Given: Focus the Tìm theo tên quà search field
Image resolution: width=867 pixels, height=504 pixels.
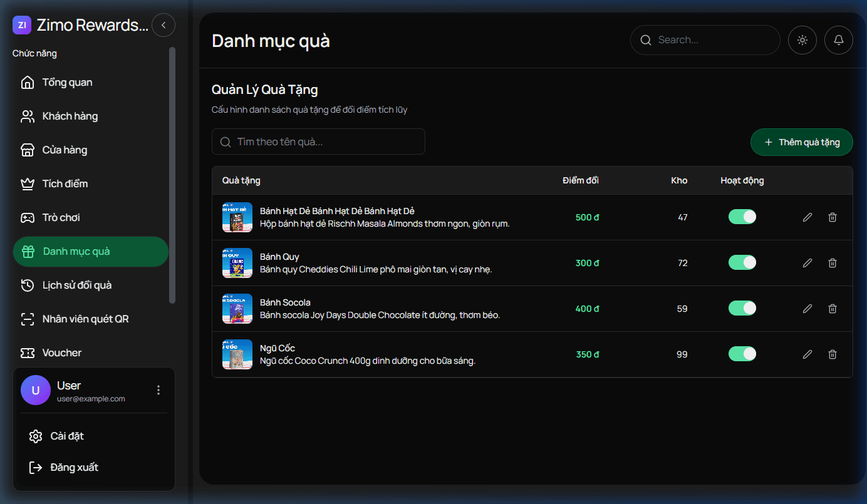Looking at the screenshot, I should pos(318,142).
